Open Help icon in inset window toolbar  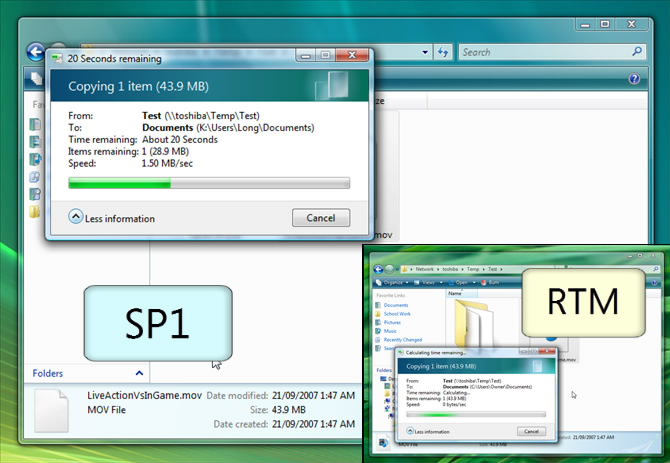[x=654, y=283]
